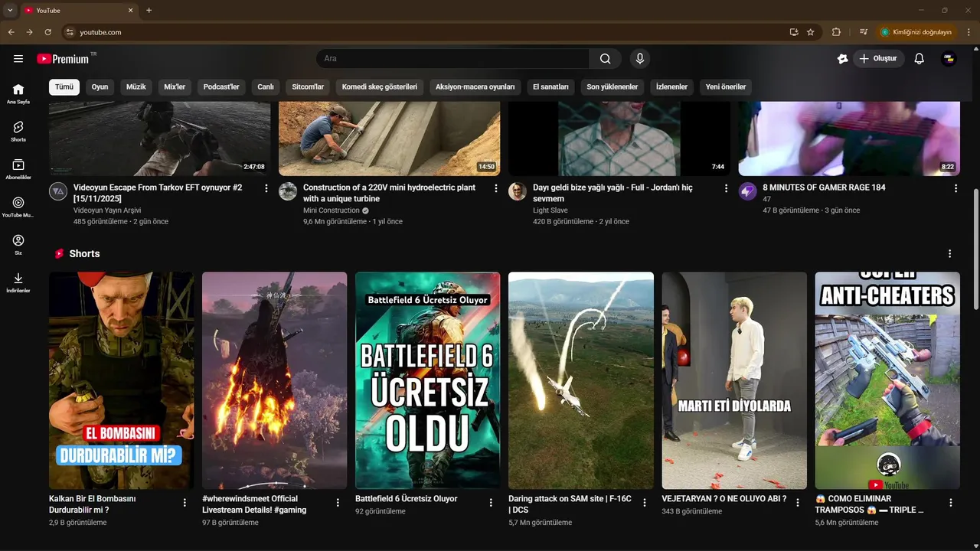The image size is (980, 551).
Task: Click inside the Ara search field
Action: tap(452, 59)
